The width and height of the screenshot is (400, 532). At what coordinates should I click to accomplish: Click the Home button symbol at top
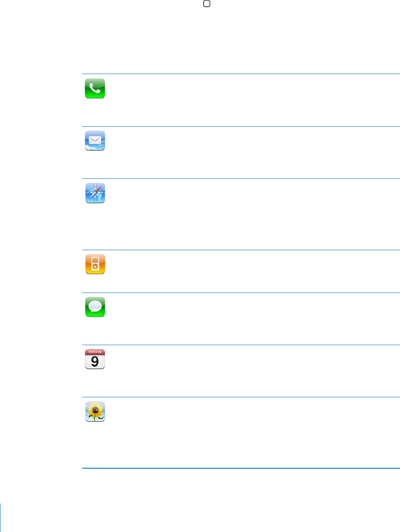tap(206, 4)
